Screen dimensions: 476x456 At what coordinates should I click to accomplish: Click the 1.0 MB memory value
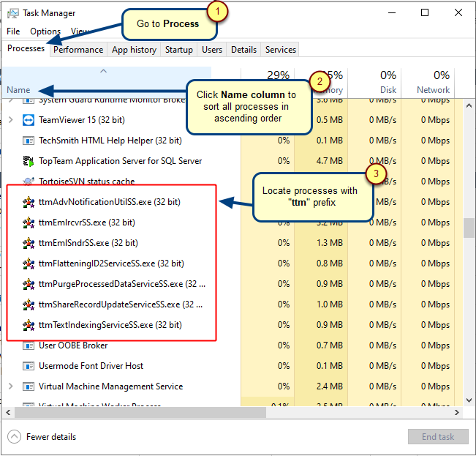tap(330, 304)
